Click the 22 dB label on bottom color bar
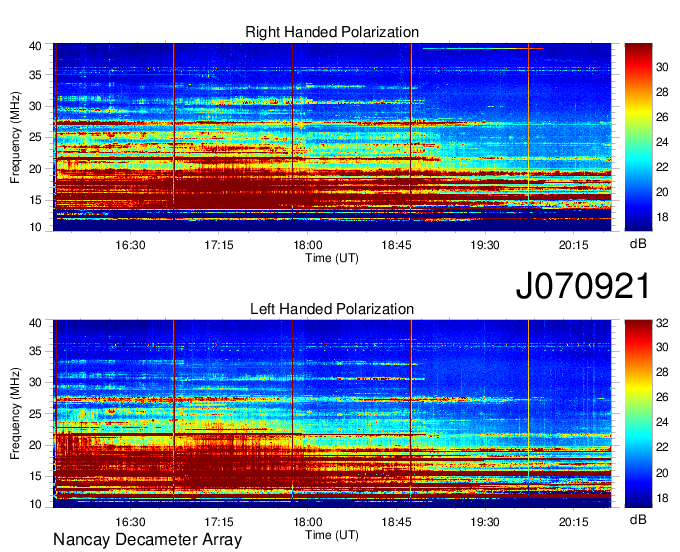 point(662,447)
